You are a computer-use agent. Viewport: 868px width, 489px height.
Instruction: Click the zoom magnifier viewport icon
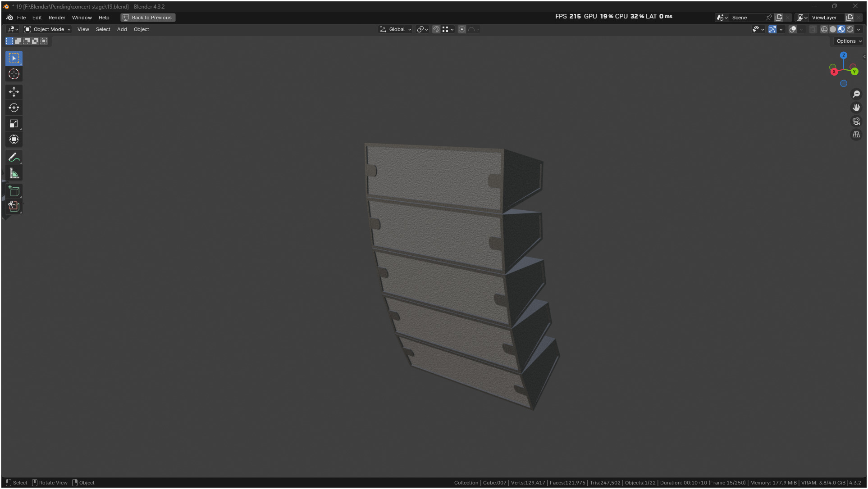click(856, 94)
